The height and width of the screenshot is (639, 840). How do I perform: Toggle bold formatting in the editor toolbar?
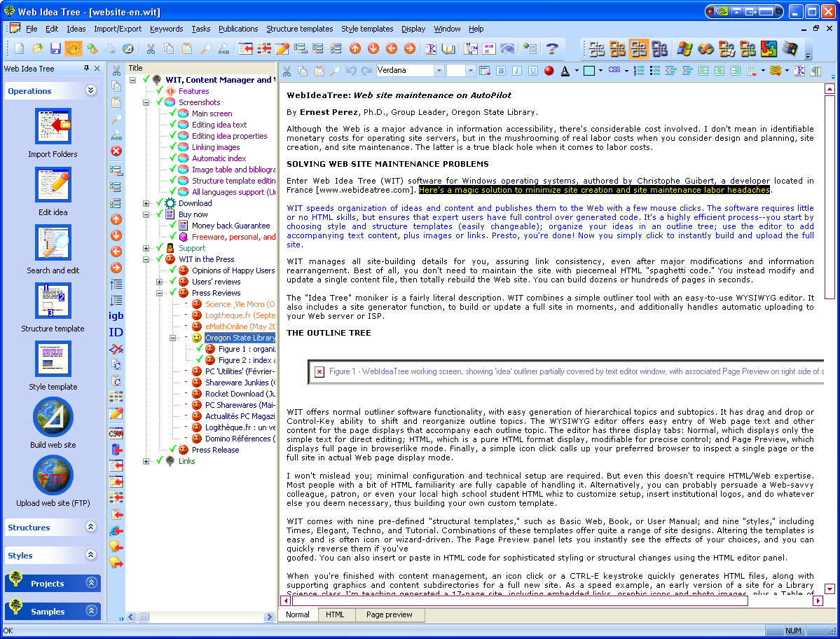500,72
